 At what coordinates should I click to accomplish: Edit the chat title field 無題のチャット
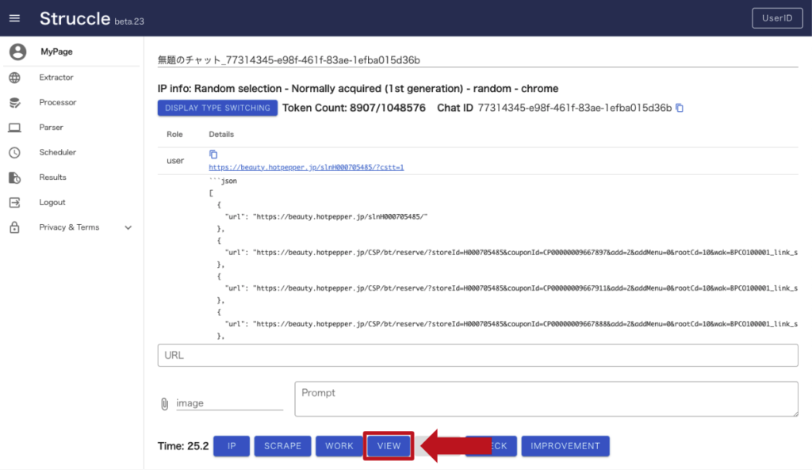pos(477,60)
